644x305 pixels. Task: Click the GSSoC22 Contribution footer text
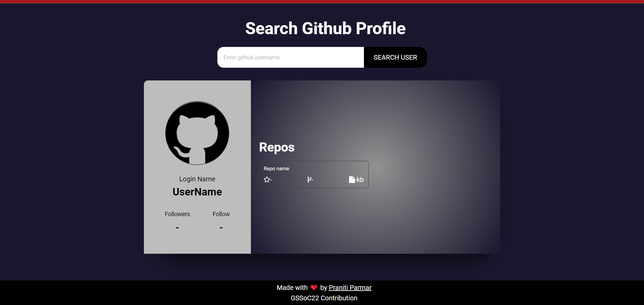click(x=324, y=298)
